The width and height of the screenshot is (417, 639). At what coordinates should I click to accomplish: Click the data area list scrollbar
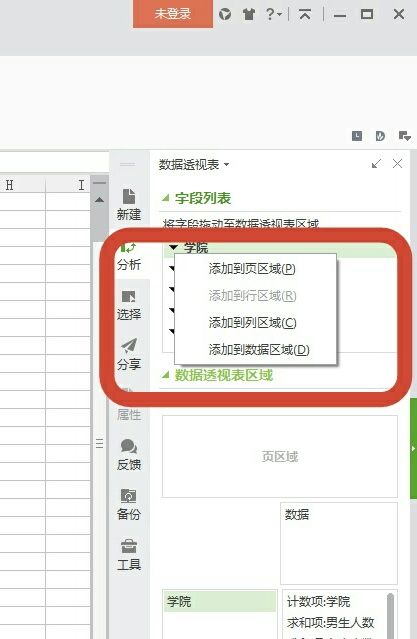tap(390, 616)
